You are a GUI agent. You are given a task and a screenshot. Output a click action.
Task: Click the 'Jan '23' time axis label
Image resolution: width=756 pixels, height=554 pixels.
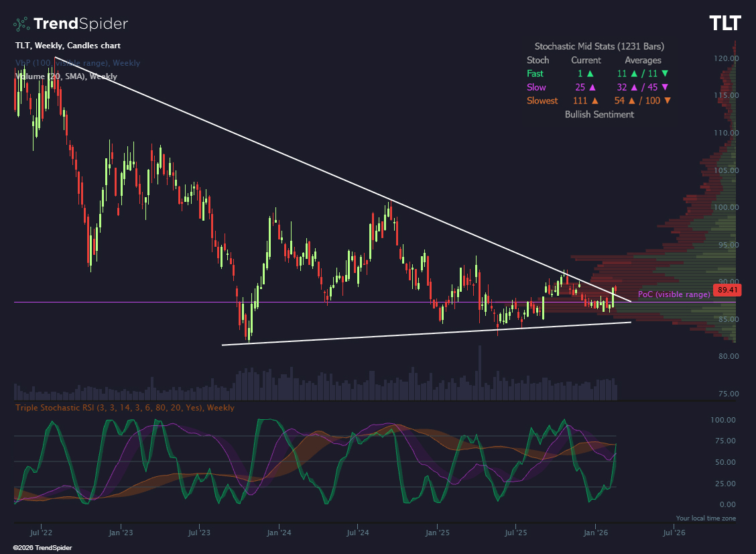coord(121,533)
